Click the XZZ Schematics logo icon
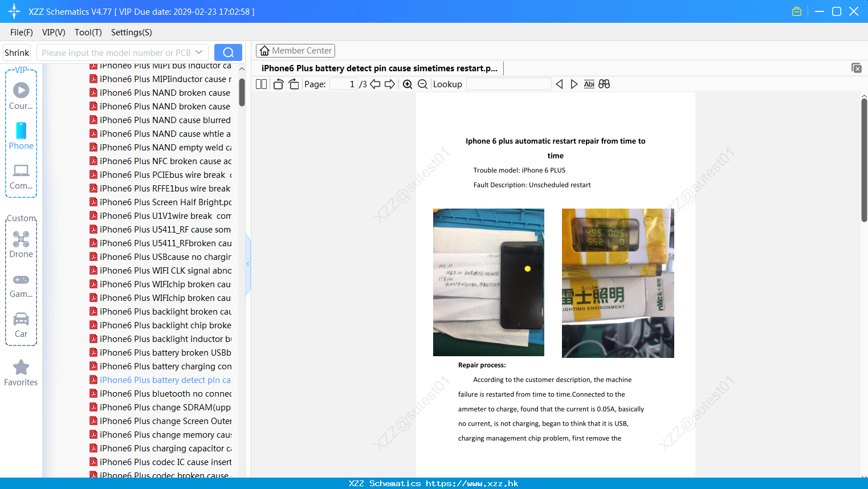Viewport: 868px width, 489px height. (14, 11)
